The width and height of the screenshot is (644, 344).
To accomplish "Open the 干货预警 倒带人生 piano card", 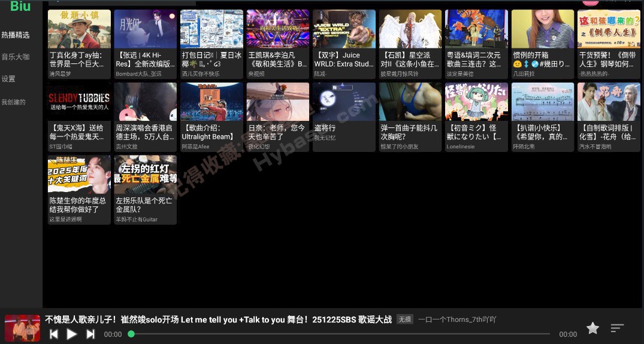I will coord(609,44).
